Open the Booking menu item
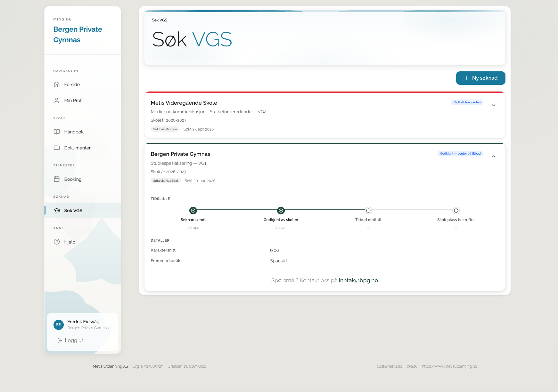Image resolution: width=558 pixels, height=392 pixels. tap(83, 179)
